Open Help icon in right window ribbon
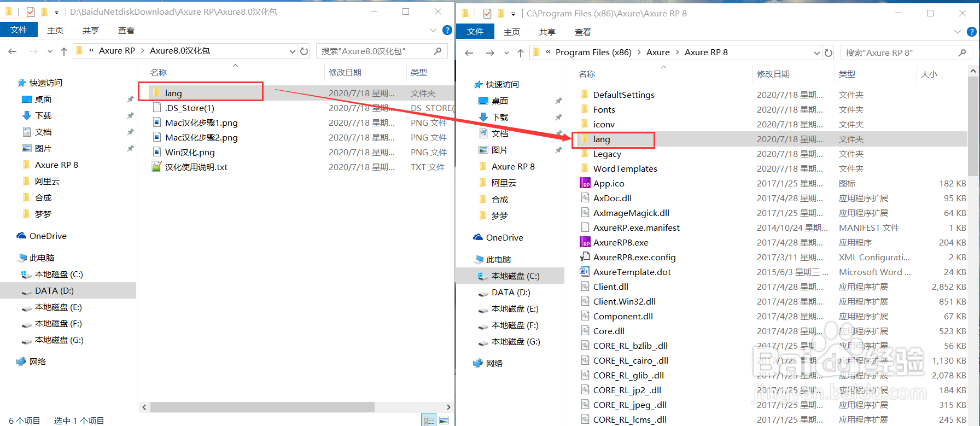This screenshot has width=980, height=426. [972, 32]
